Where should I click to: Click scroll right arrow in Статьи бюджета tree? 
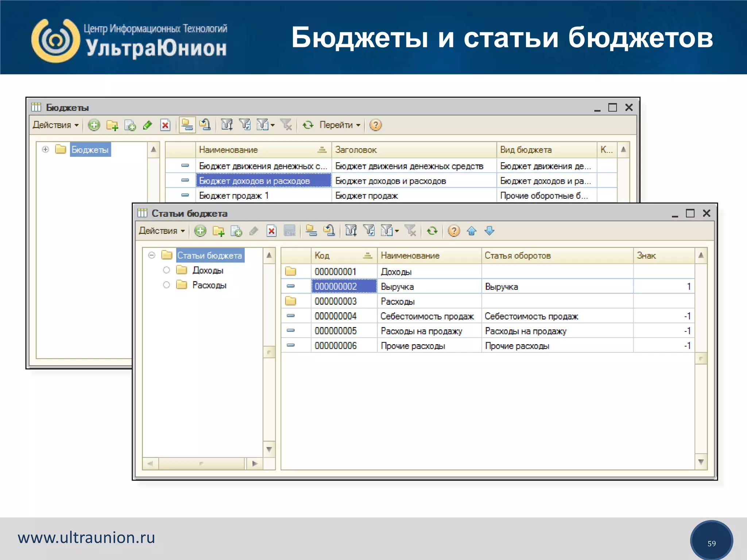click(255, 464)
